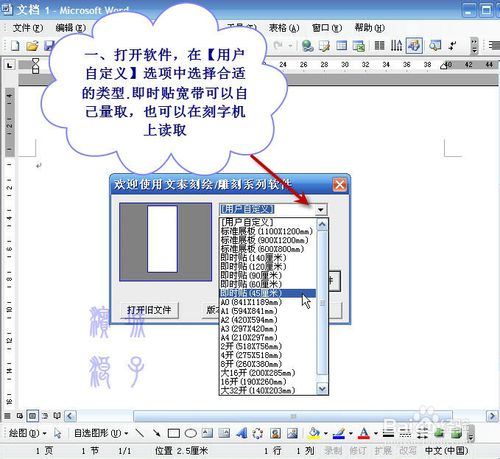Select the Rectangle shape tool
This screenshot has height=459, width=500.
point(174,433)
